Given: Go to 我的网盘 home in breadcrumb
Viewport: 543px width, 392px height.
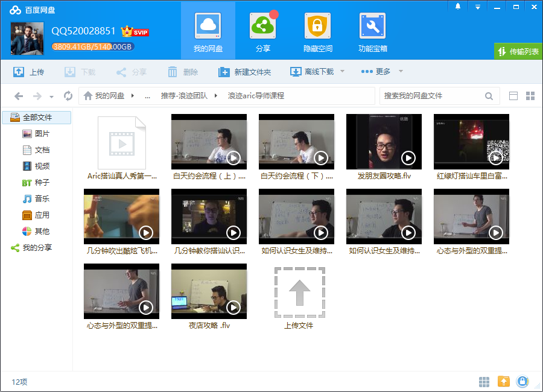Looking at the screenshot, I should (104, 95).
